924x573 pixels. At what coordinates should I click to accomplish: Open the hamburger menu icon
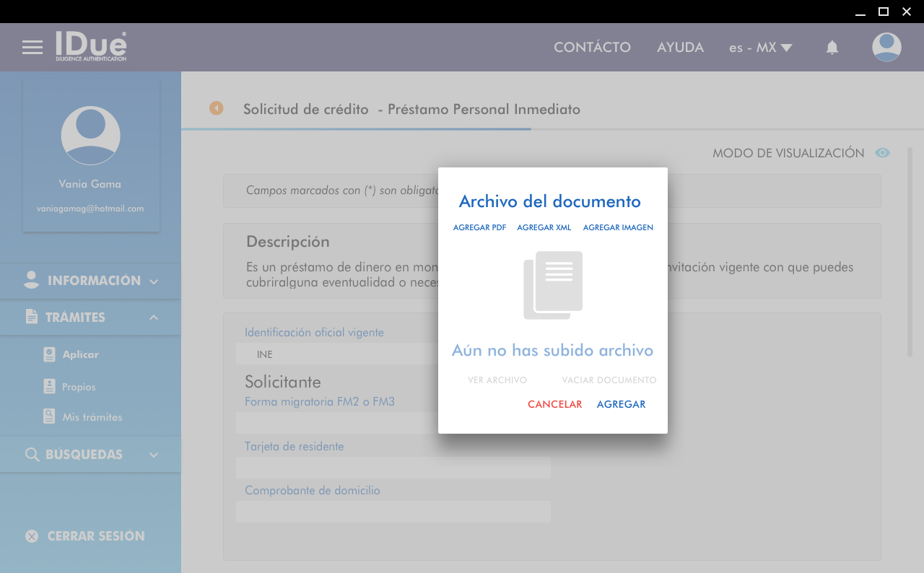[x=32, y=48]
